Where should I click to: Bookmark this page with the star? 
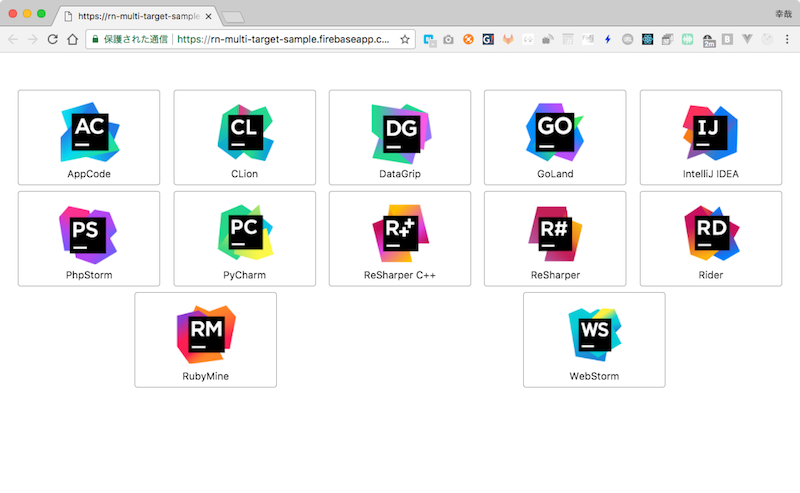[x=405, y=39]
